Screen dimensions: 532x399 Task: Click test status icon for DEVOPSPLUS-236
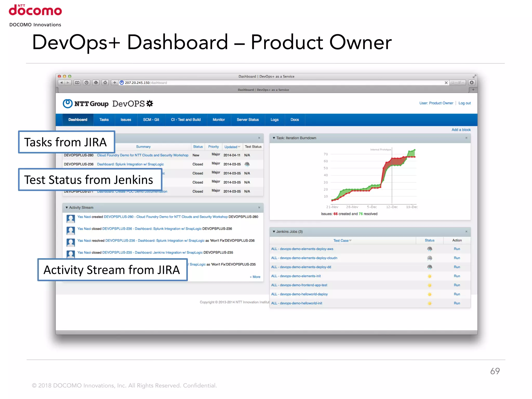coord(247,164)
